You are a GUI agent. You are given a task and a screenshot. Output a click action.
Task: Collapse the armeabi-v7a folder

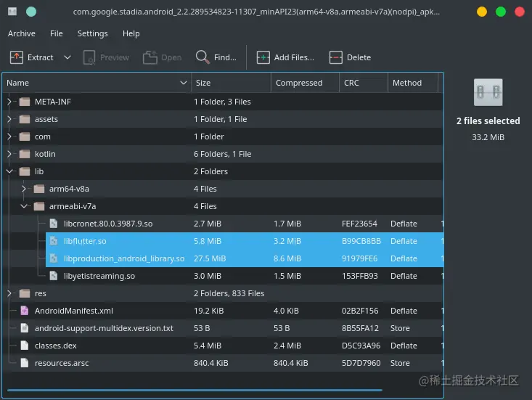pos(24,206)
